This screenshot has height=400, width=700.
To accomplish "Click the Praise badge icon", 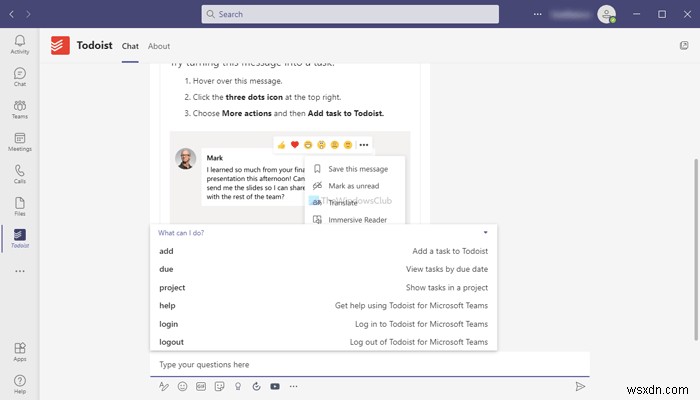I will 238,387.
